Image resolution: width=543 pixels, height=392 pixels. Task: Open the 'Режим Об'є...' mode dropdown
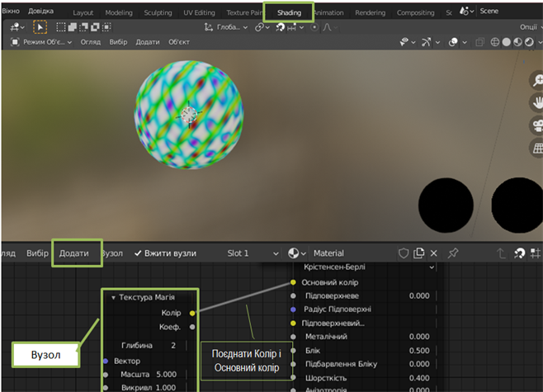[x=41, y=42]
